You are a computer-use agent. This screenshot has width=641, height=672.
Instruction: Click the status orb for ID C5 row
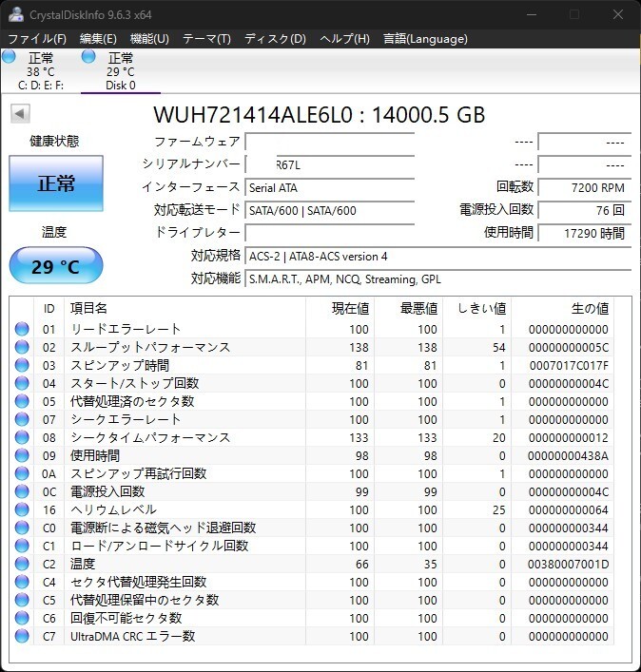click(22, 600)
